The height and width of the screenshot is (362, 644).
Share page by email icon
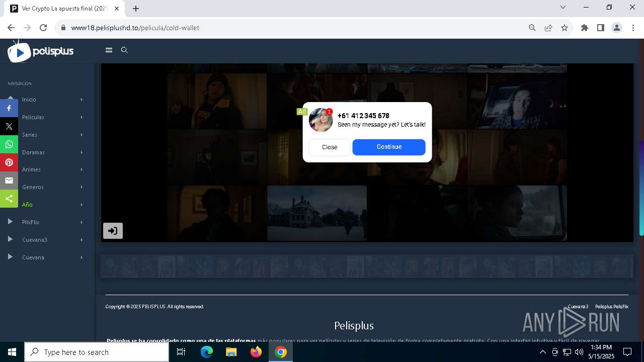pyautogui.click(x=9, y=180)
